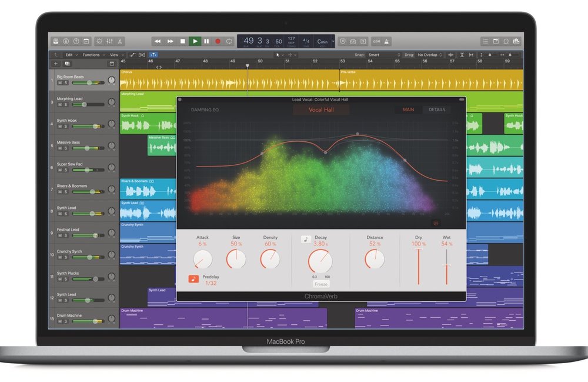Open the Inspector info icon

coord(66,41)
